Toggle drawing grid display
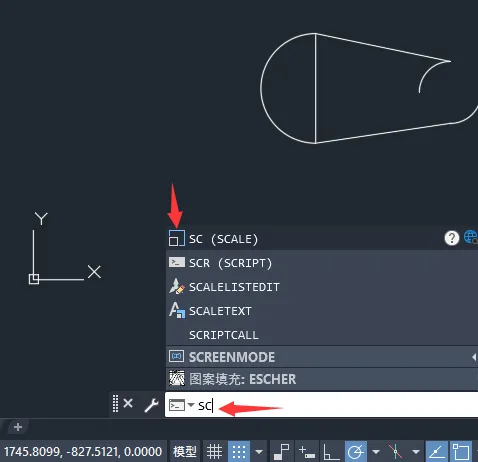The image size is (478, 462). [x=214, y=452]
